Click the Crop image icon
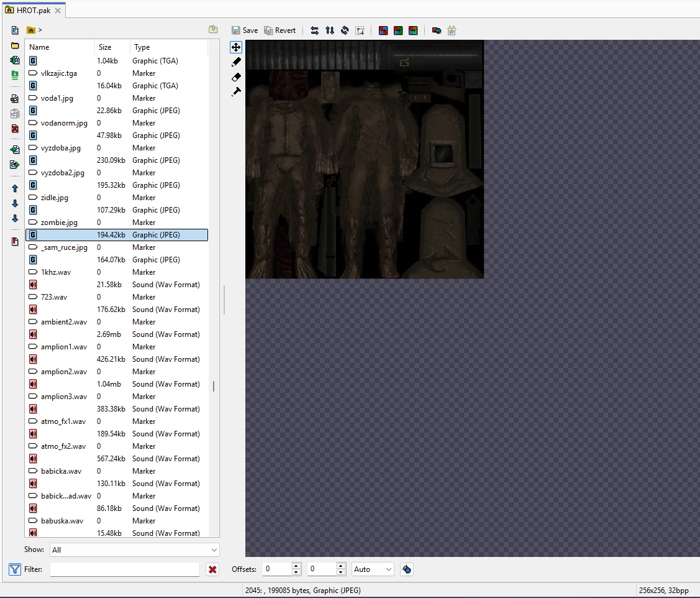 click(x=360, y=30)
